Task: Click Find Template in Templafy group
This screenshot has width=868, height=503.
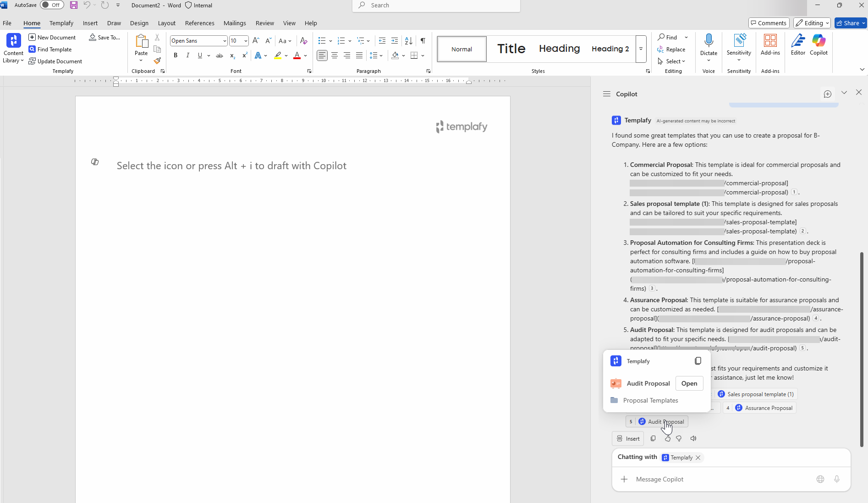Action: pos(50,49)
